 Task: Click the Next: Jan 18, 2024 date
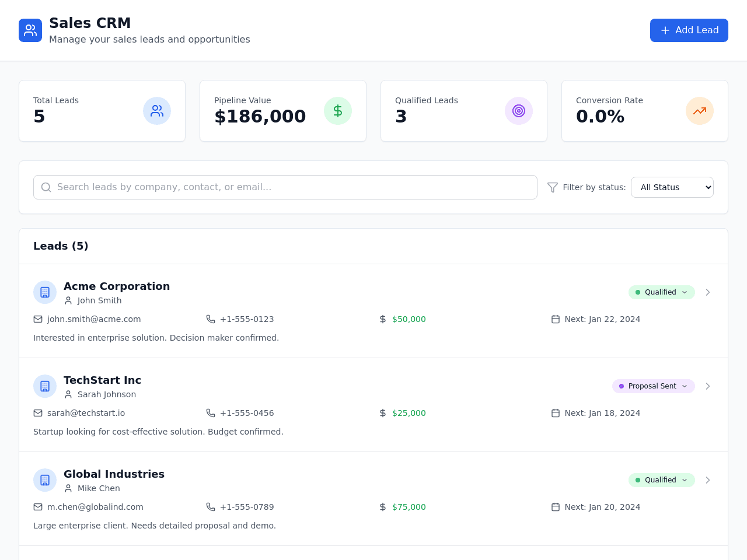click(x=602, y=413)
